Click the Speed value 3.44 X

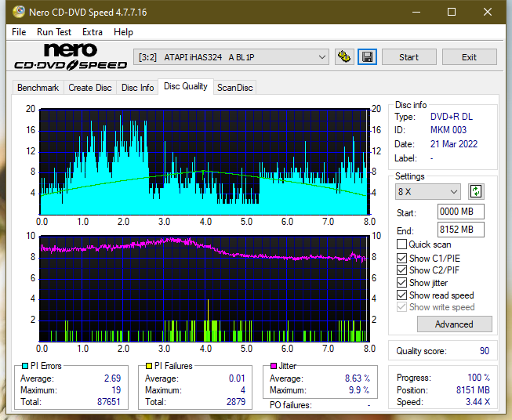478,402
